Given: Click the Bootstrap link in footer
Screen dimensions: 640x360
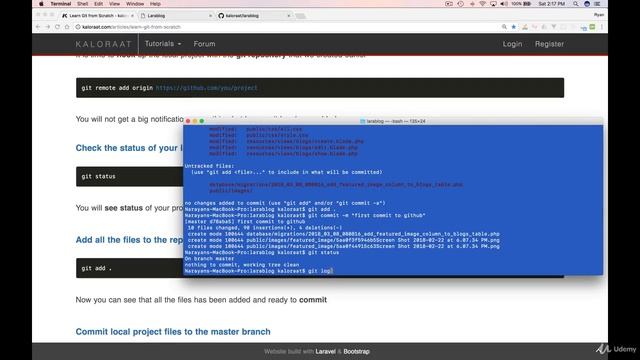Looking at the screenshot, I should pos(356,351).
